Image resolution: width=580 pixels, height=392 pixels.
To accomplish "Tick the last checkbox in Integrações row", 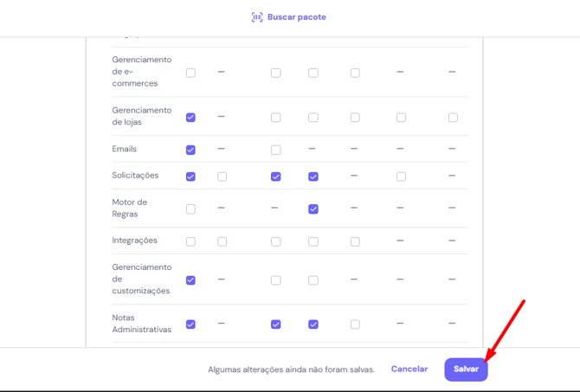I will pyautogui.click(x=355, y=241).
